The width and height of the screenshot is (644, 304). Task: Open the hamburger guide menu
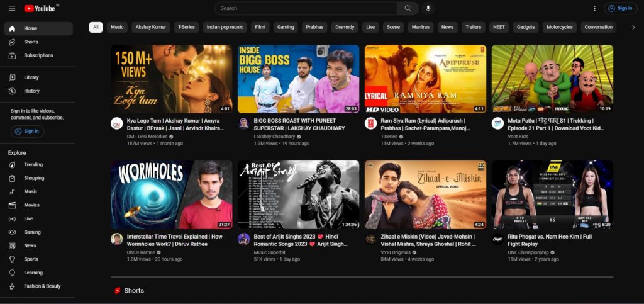pos(12,8)
